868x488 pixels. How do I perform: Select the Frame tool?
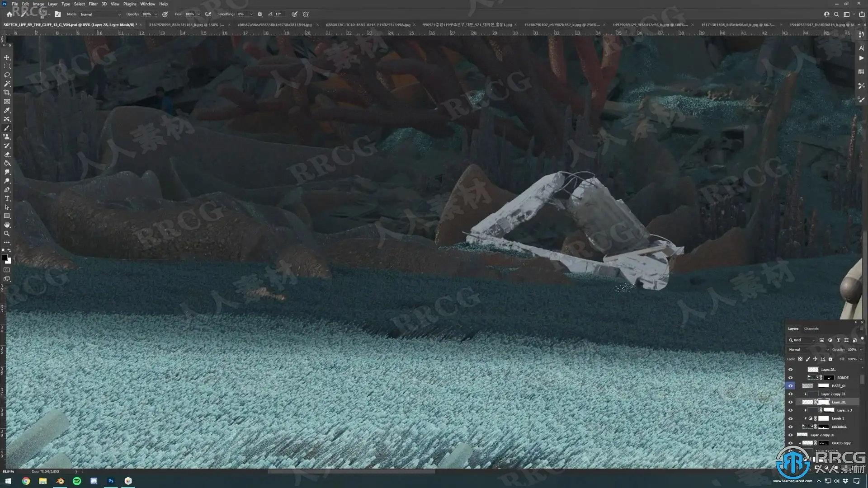[7, 101]
